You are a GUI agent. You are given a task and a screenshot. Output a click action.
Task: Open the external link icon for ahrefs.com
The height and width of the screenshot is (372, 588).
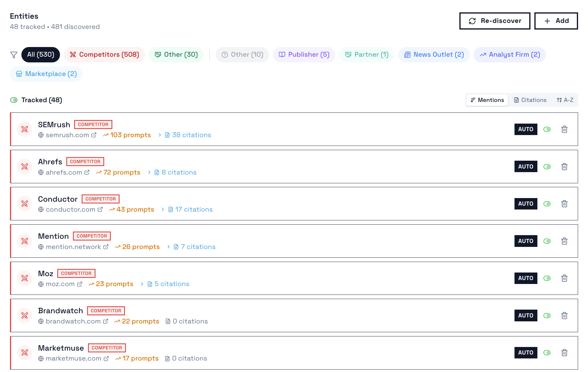[87, 172]
